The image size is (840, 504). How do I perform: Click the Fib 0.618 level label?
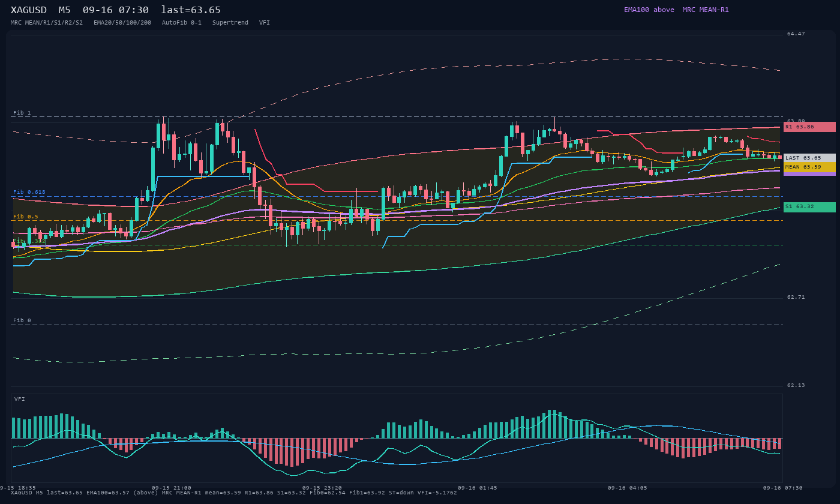pyautogui.click(x=29, y=192)
